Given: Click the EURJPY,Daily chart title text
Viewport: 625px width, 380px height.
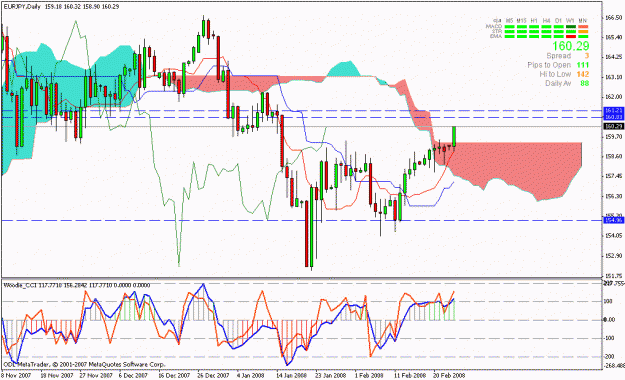Looking at the screenshot, I should [22, 6].
